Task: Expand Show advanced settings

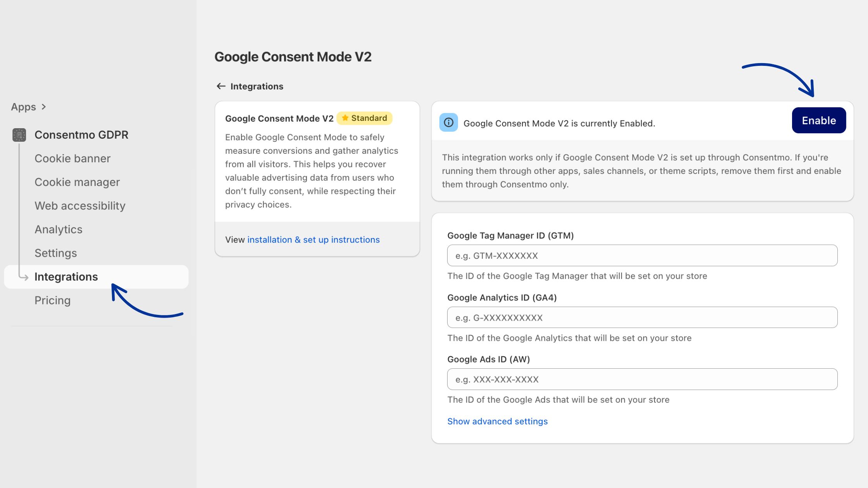Action: [497, 421]
